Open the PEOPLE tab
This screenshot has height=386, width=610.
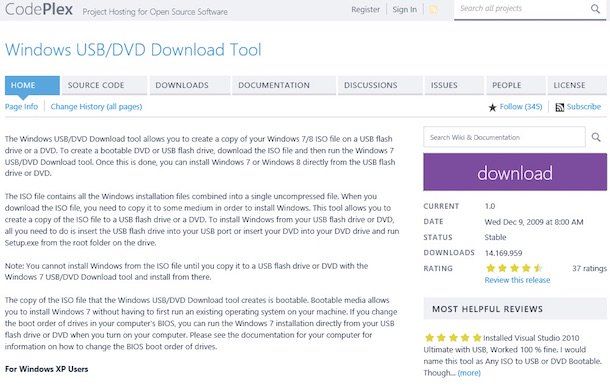point(515,85)
